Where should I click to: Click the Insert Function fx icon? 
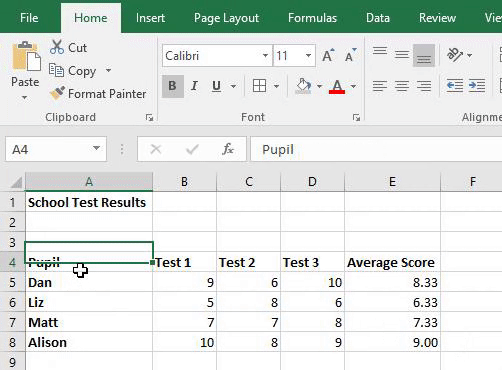click(228, 149)
